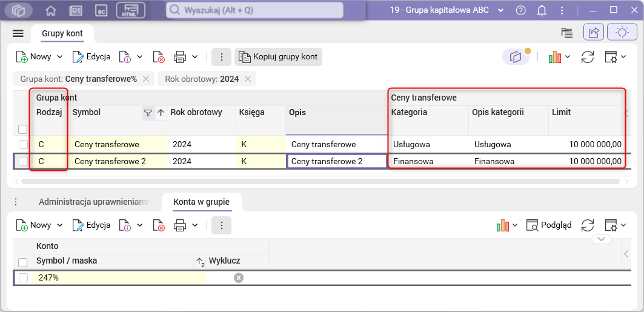Expand the printer dropdown in lower toolbar
This screenshot has height=312, width=644.
(x=195, y=225)
